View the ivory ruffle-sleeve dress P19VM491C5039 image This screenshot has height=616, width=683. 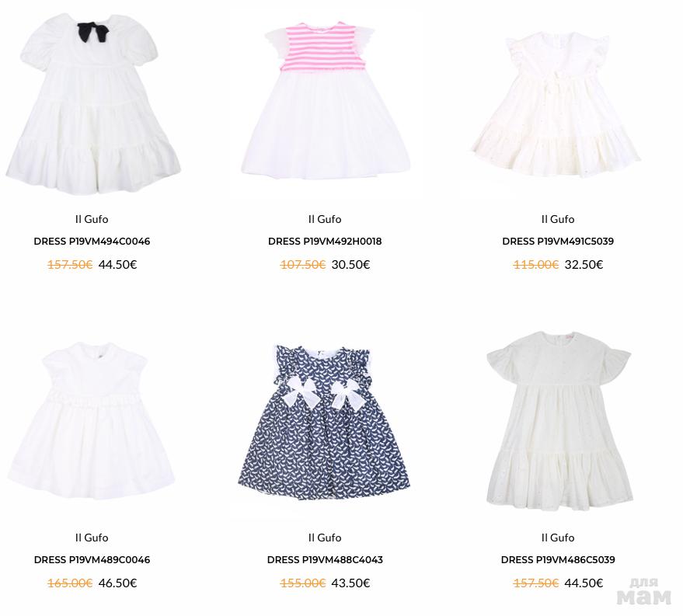coord(556,105)
